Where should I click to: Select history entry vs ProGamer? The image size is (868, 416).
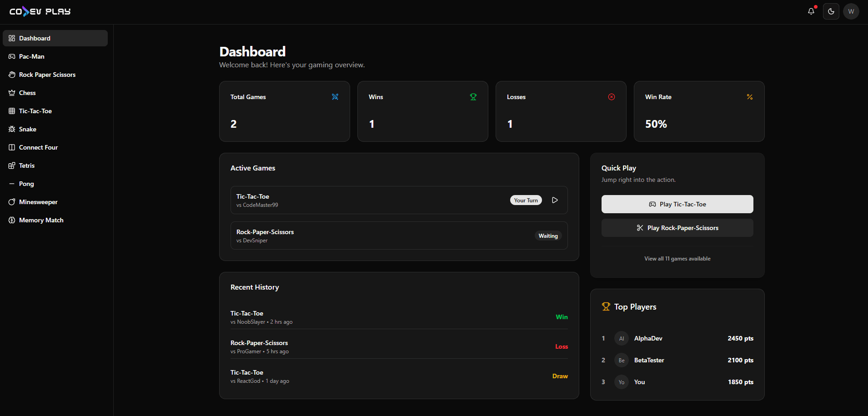click(x=399, y=346)
